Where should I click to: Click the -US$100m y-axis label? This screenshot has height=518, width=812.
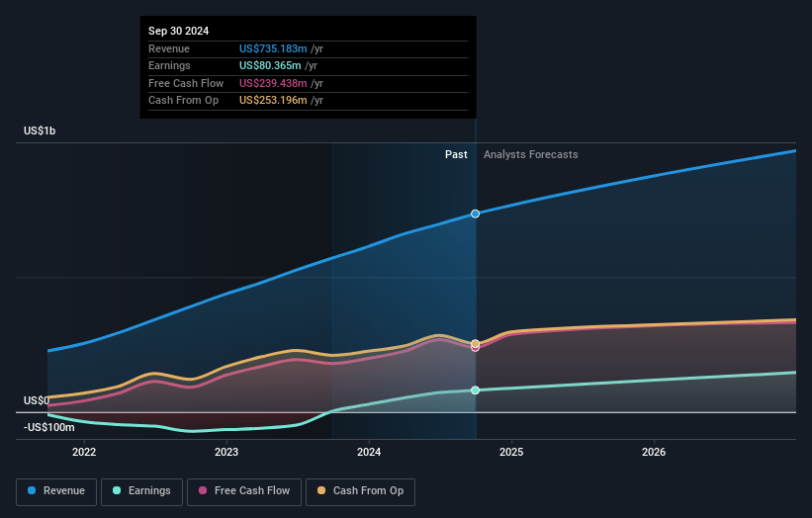[x=48, y=427]
